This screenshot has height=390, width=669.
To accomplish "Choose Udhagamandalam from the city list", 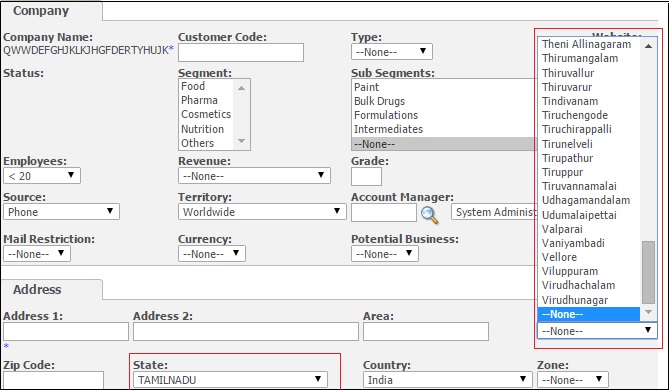I will 589,200.
